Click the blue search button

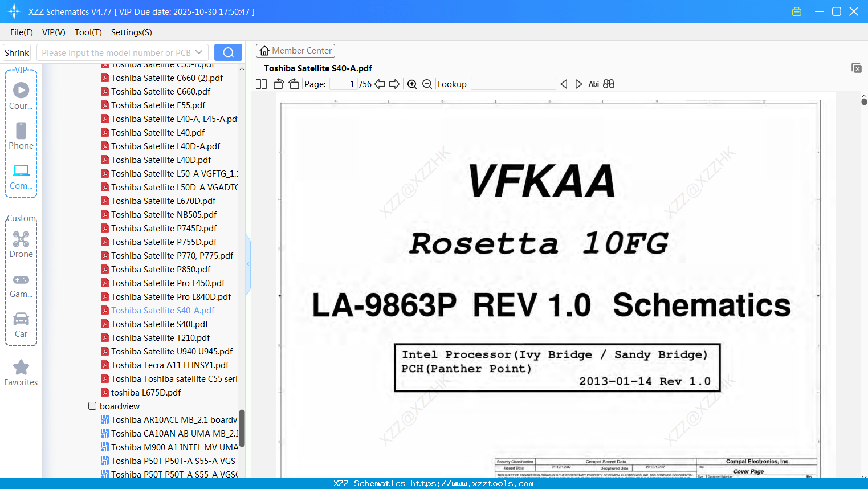click(228, 52)
